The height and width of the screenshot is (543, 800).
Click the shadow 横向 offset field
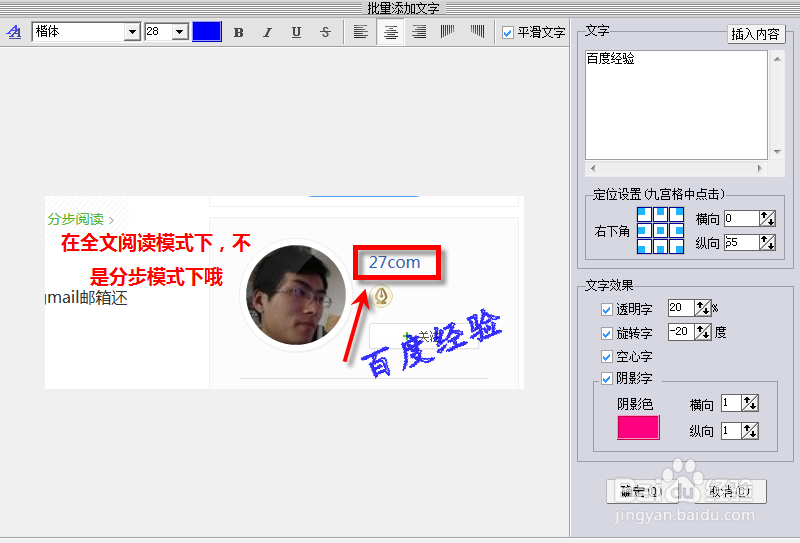coord(731,403)
